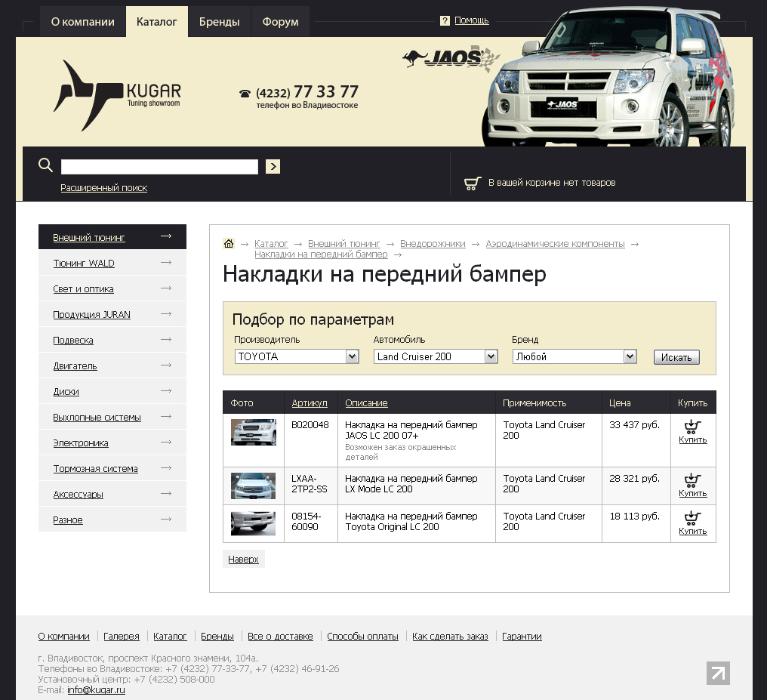Switch to the Каталог tab

(156, 22)
